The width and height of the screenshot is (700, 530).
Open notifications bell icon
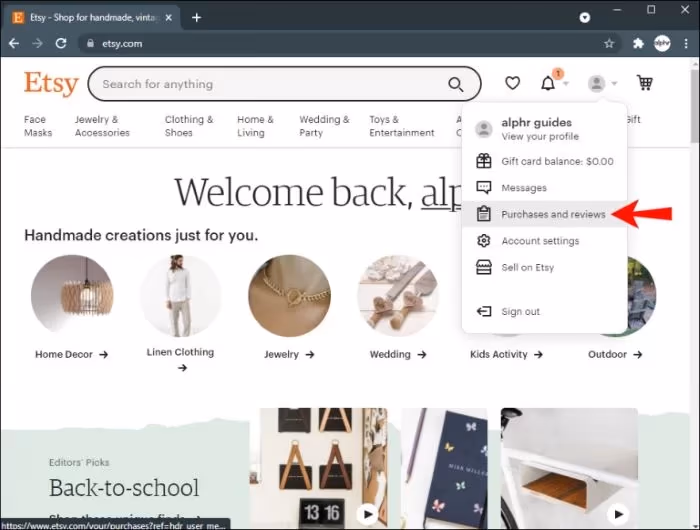point(548,84)
